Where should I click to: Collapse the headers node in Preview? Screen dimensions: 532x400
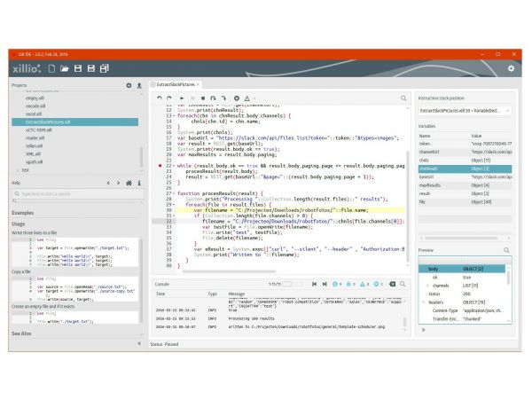[424, 302]
